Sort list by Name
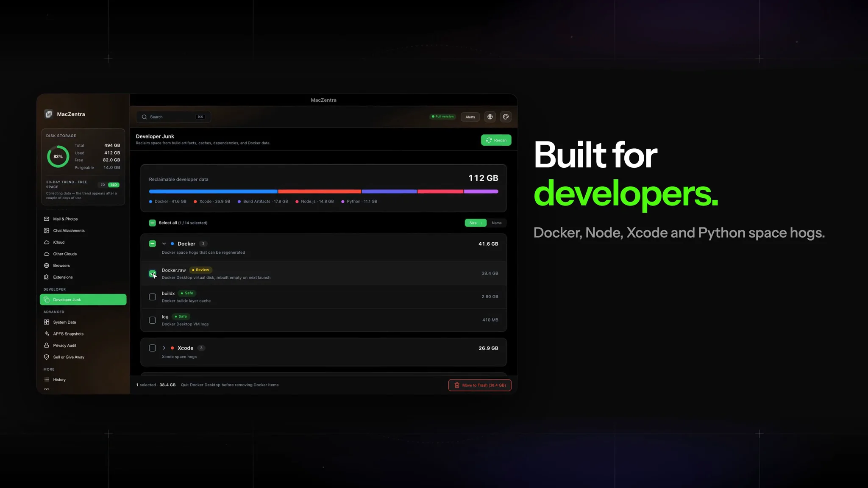 tap(497, 223)
